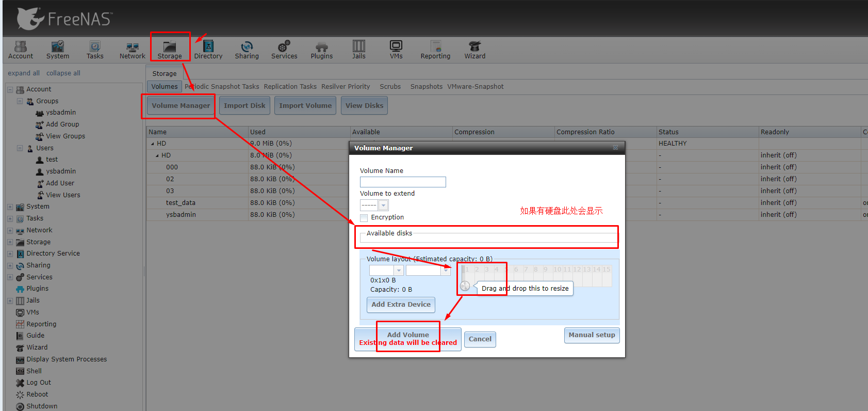The height and width of the screenshot is (411, 868).
Task: Switch to Replication Tasks tab
Action: click(x=290, y=87)
